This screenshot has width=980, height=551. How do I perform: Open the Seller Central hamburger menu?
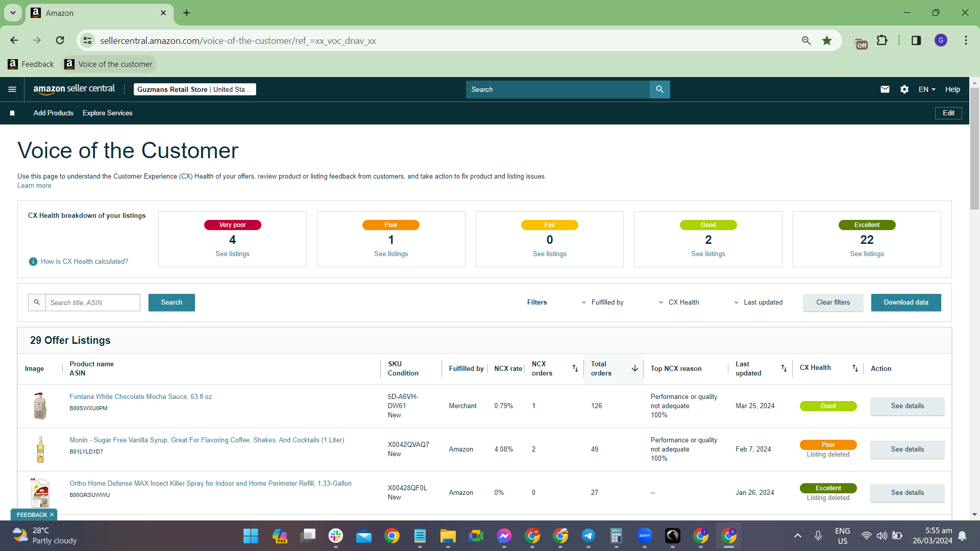click(12, 89)
